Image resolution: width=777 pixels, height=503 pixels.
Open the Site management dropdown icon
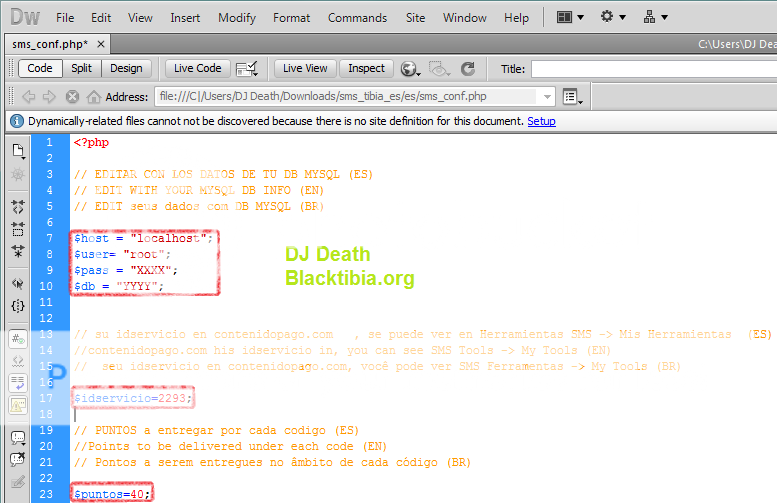pyautogui.click(x=656, y=17)
